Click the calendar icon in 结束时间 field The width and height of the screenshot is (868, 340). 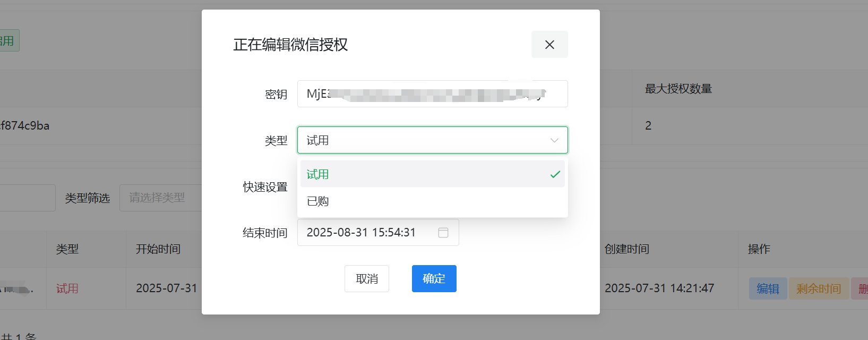point(444,232)
